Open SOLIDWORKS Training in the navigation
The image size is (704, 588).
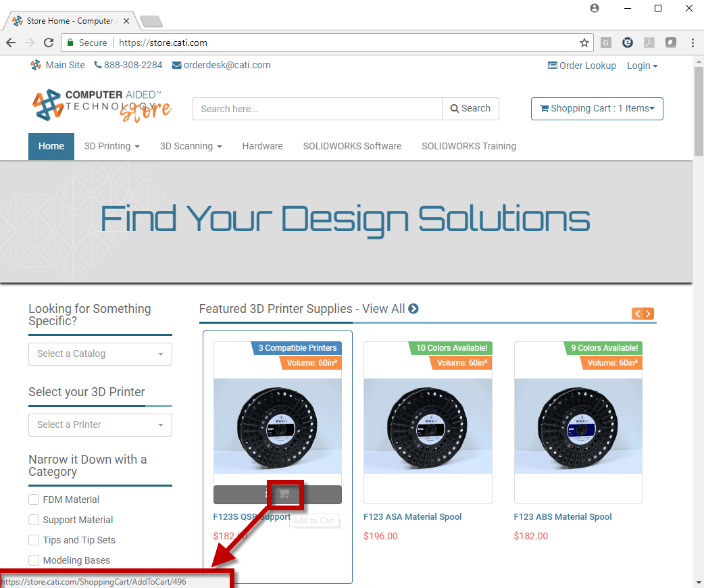(x=469, y=147)
